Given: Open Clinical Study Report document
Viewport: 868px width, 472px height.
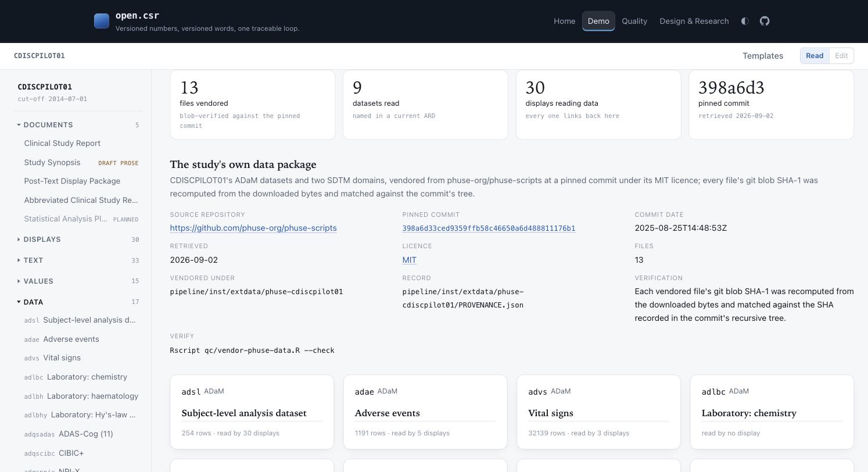Looking at the screenshot, I should (x=81, y=144).
